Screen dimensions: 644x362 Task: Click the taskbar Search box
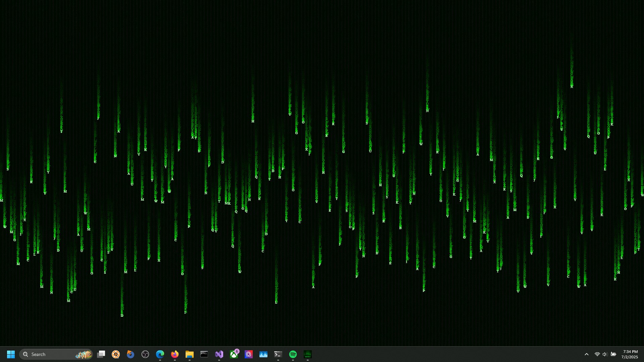point(56,354)
